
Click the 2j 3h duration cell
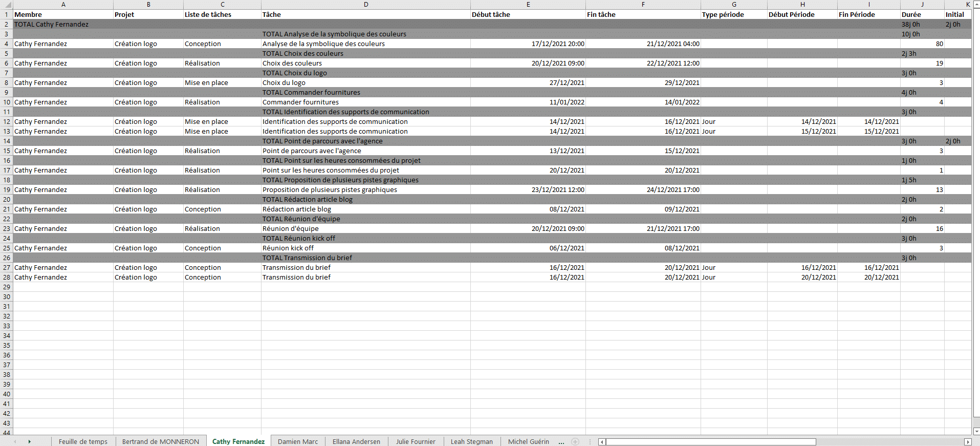coord(922,53)
